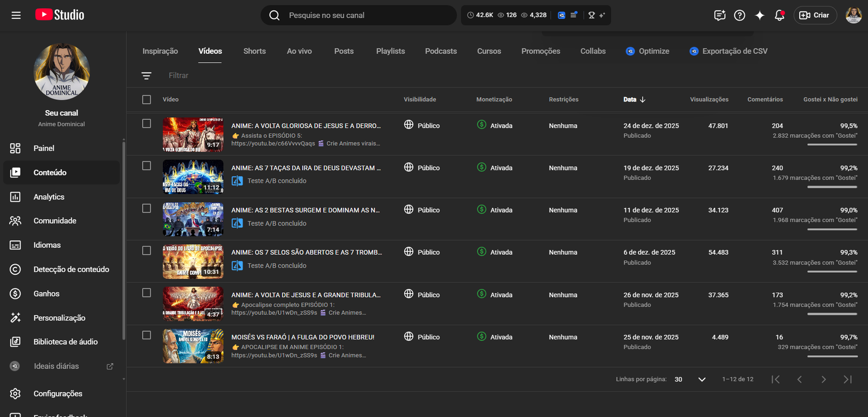
Task: Check the box for 7 TAÇAS video
Action: pos(146,166)
